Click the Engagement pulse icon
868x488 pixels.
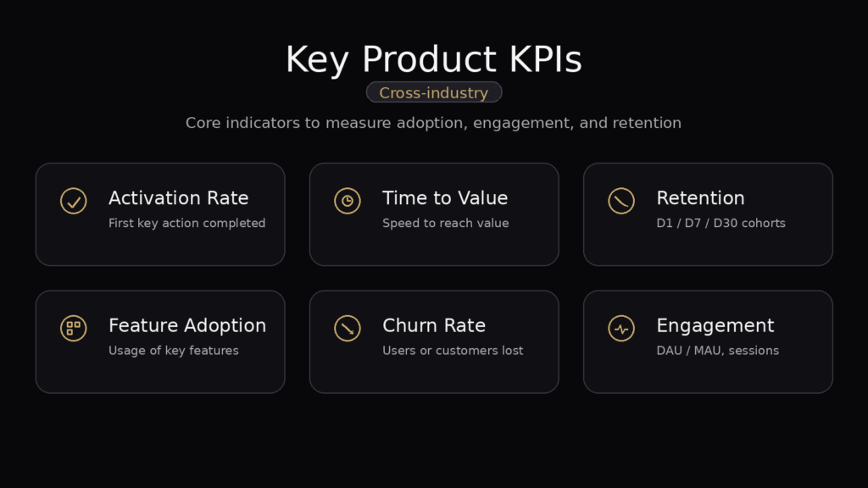coord(621,328)
